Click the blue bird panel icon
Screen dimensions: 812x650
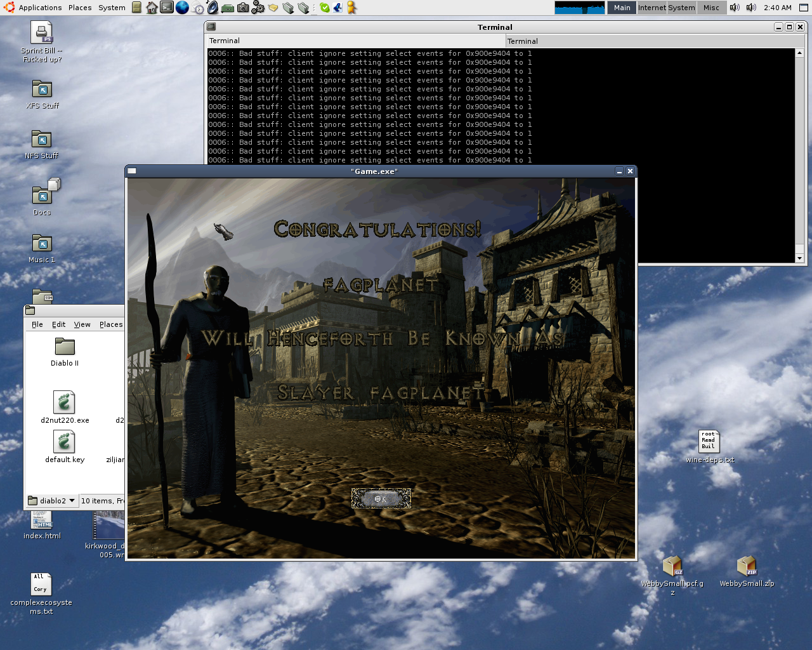338,8
